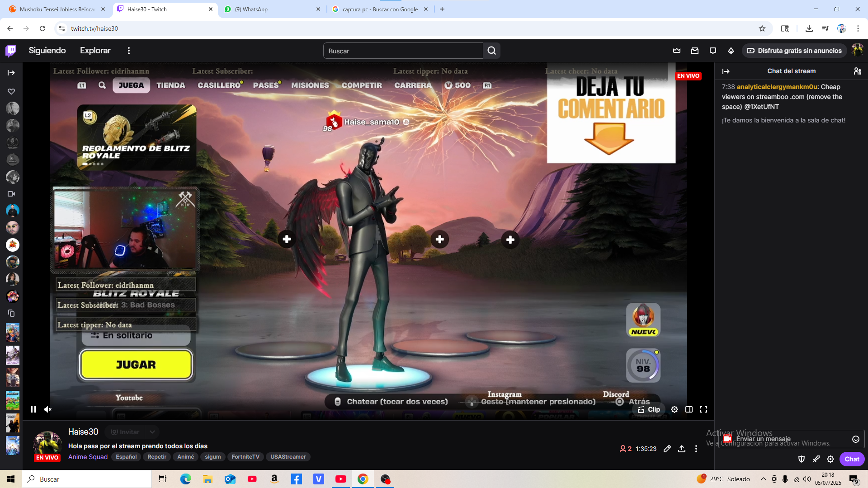Open the Explorar tab
Image resolution: width=868 pixels, height=488 pixels.
[x=95, y=51]
